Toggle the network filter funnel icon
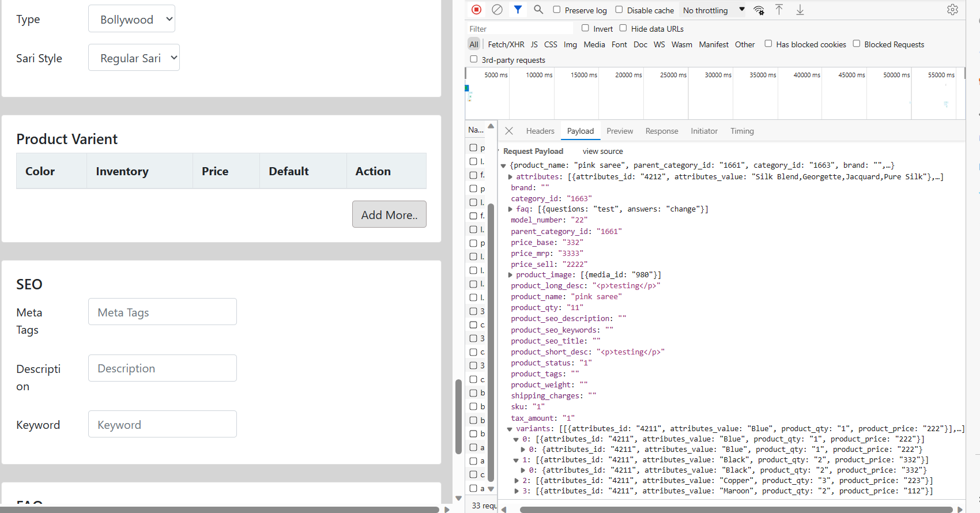Image resolution: width=980 pixels, height=513 pixels. pos(518,9)
